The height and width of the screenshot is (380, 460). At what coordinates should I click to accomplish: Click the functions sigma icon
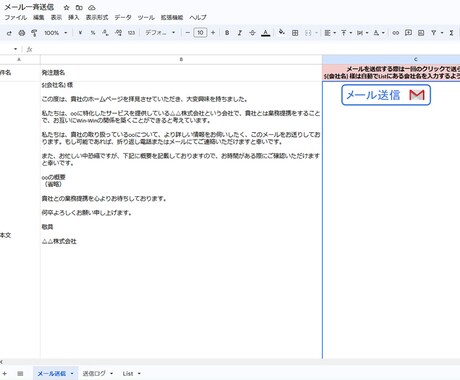point(451,33)
